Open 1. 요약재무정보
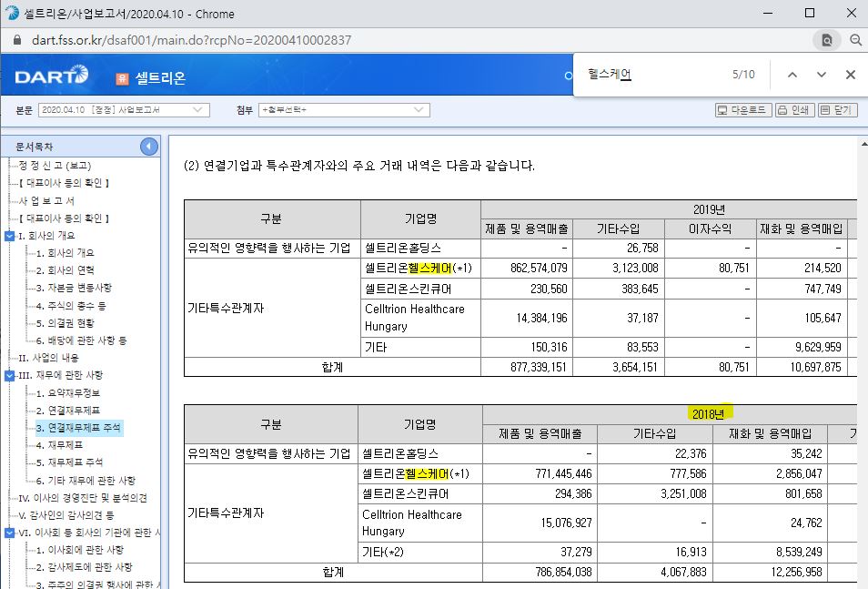 [68, 393]
